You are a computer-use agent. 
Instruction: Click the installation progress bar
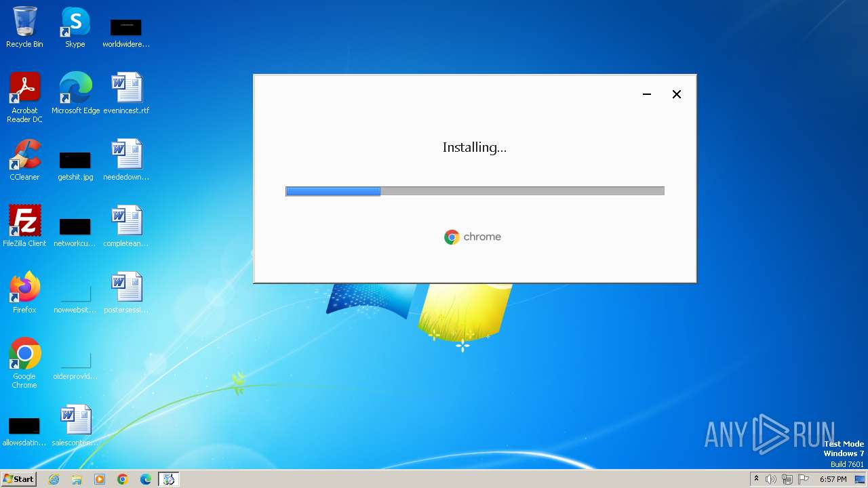click(475, 191)
